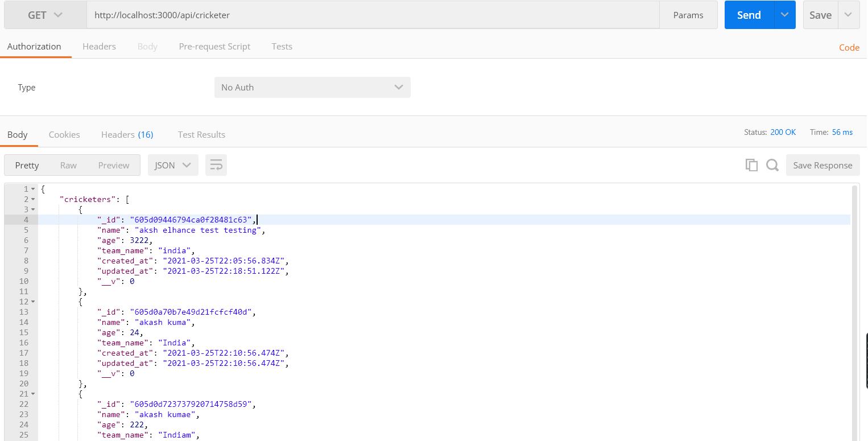868x441 pixels.
Task: Select the Preview view mode
Action: [114, 165]
